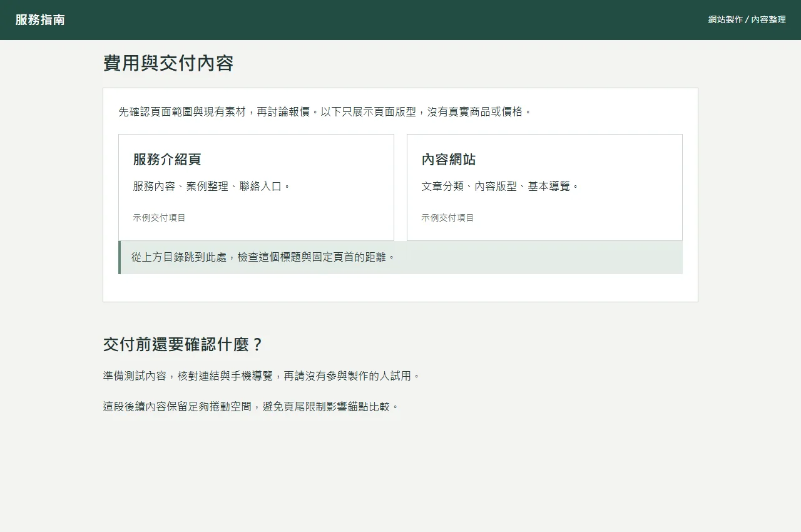Click the paragraph starting with 這段後續內容保留
The width and height of the screenshot is (801, 532).
pyautogui.click(x=252, y=407)
